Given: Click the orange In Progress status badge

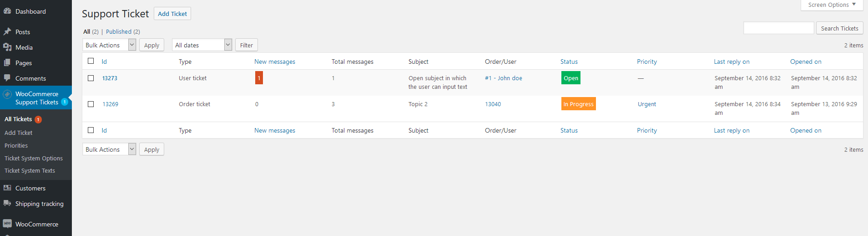Looking at the screenshot, I should (578, 104).
